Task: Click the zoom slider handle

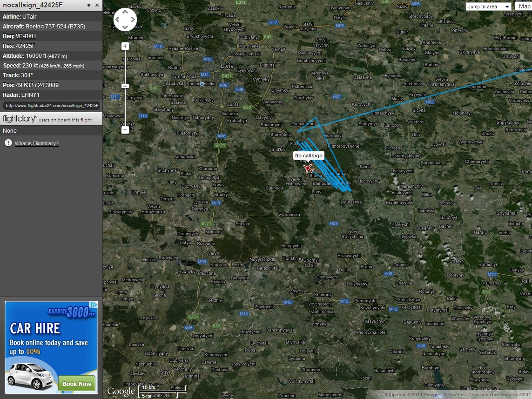Action: click(x=125, y=86)
